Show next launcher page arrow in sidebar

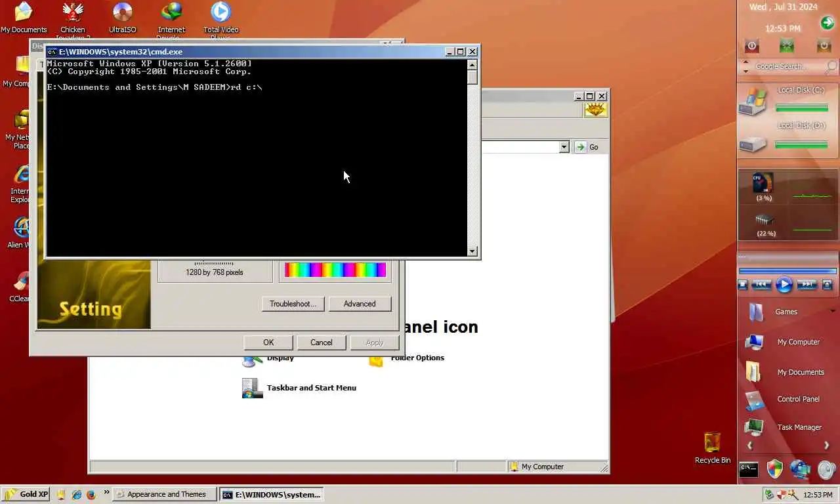(x=826, y=446)
